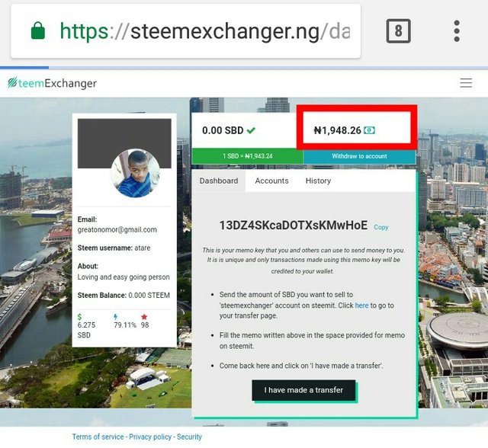Screen dimensions: 488x448
Task: Click the SteemExchanger logo
Action: [52, 83]
